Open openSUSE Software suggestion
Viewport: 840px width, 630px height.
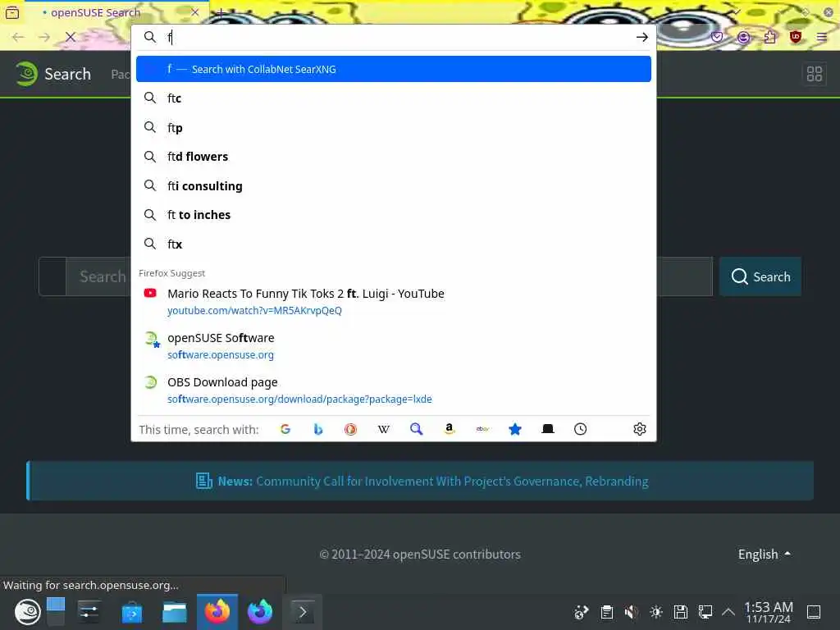(x=393, y=346)
